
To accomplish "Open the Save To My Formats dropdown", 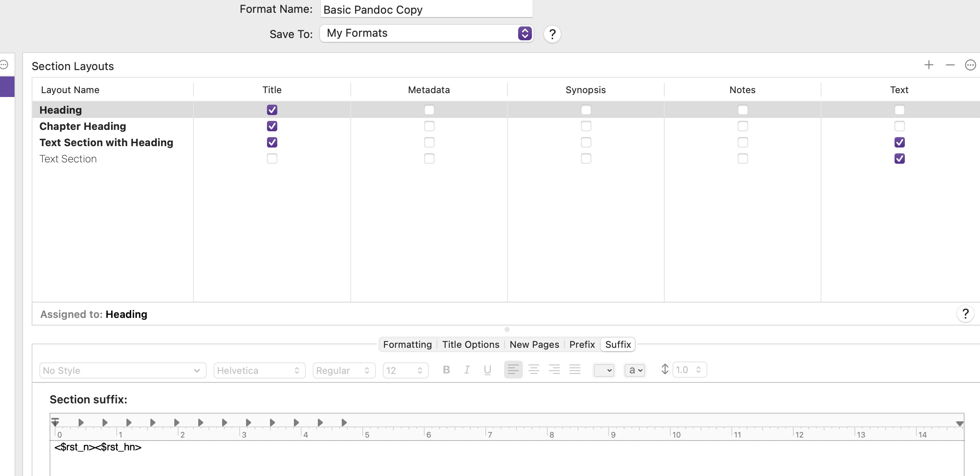I will [x=426, y=33].
